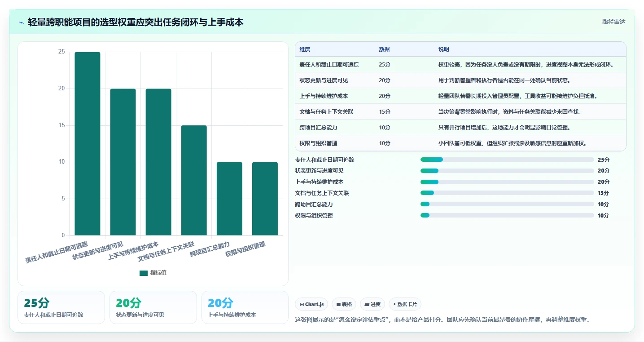The width and height of the screenshot is (644, 342).
Task: Click the 数据 table column header
Action: point(384,49)
